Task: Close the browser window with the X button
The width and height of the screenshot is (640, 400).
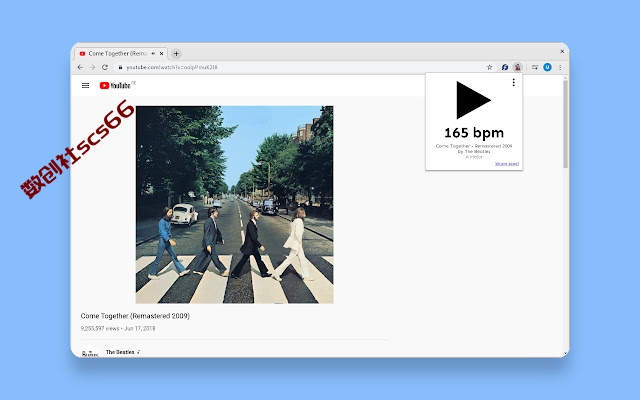Action: (562, 51)
